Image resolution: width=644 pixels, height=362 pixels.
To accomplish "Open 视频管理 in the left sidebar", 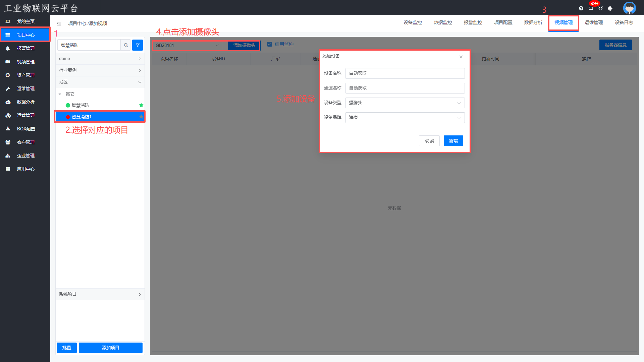I will click(25, 62).
